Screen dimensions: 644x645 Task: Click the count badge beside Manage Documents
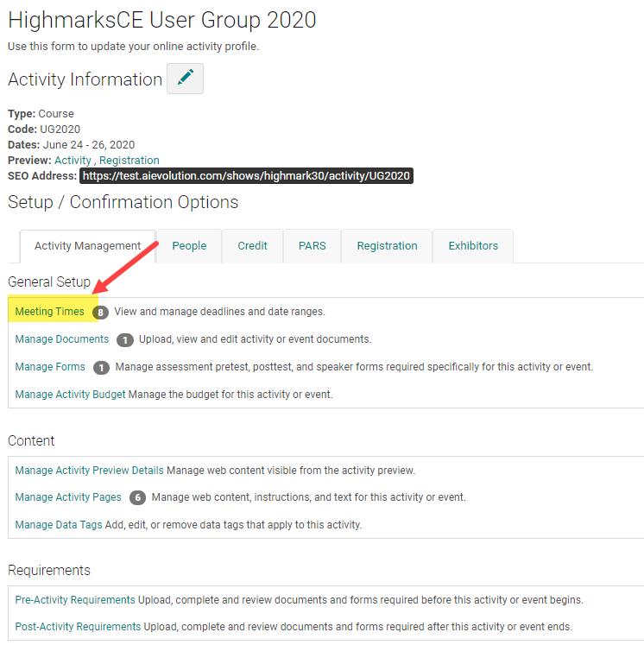point(125,340)
